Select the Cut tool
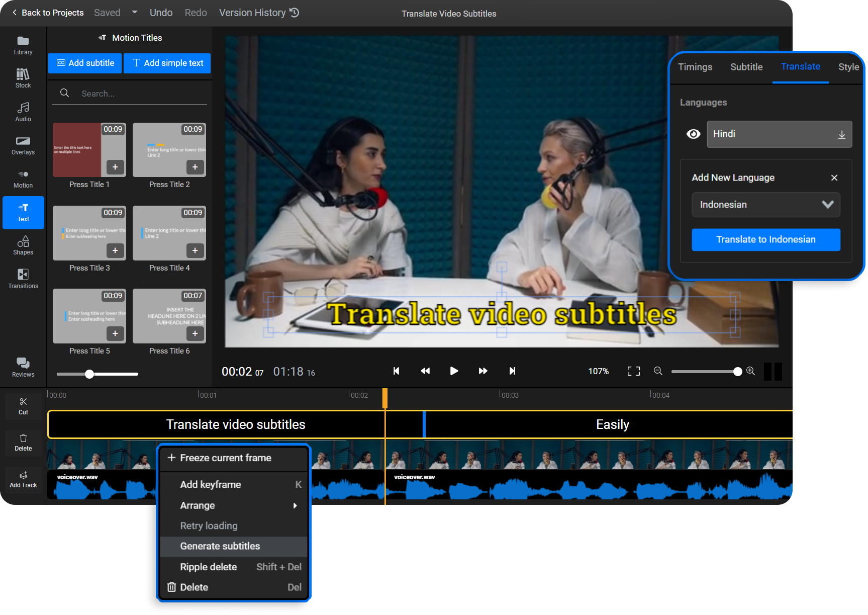Screen dimensions: 868x615 pyautogui.click(x=23, y=405)
